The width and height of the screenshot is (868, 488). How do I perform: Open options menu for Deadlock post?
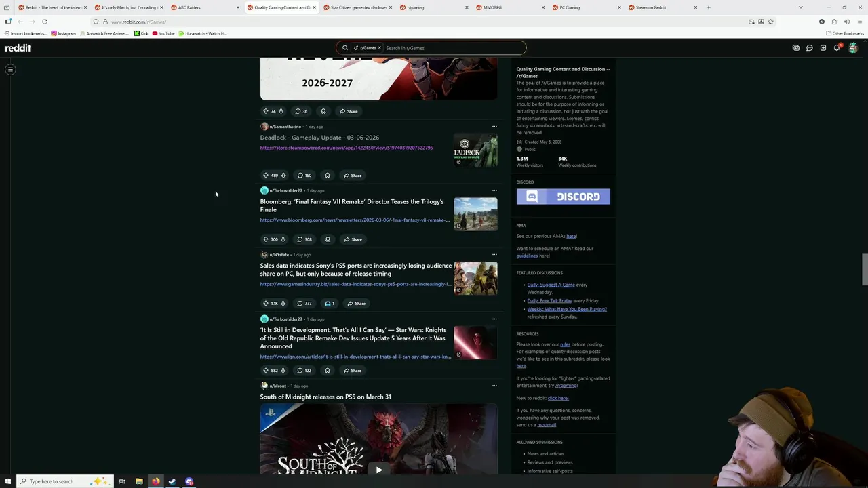pos(494,127)
